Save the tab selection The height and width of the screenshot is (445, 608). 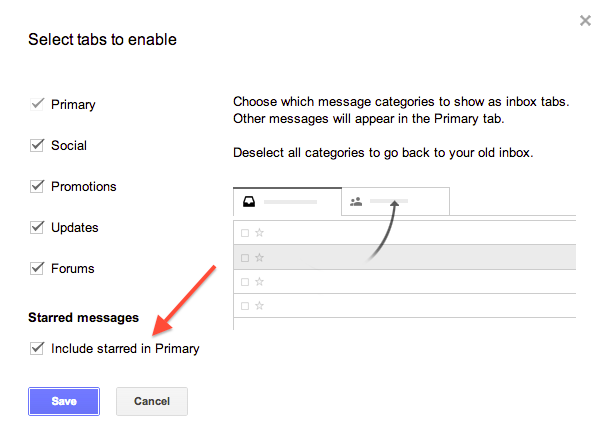(x=64, y=401)
